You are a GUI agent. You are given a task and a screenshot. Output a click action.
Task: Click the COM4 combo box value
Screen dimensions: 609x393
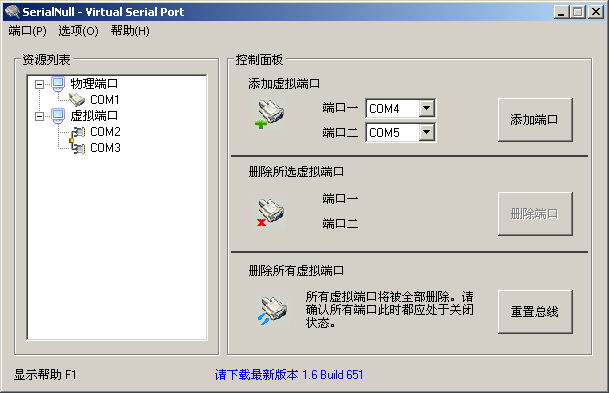tap(392, 108)
